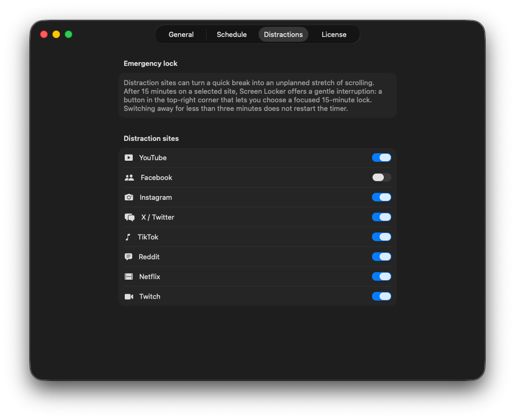This screenshot has height=420, width=515.
Task: Minimize the window with the yellow button
Action: (x=56, y=34)
